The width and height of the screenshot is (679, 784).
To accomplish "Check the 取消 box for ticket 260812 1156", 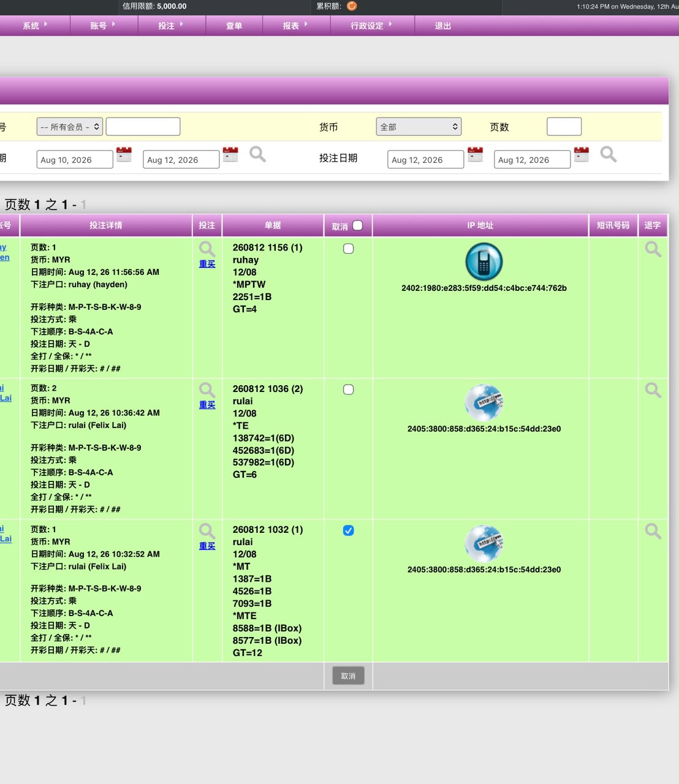I will point(349,249).
